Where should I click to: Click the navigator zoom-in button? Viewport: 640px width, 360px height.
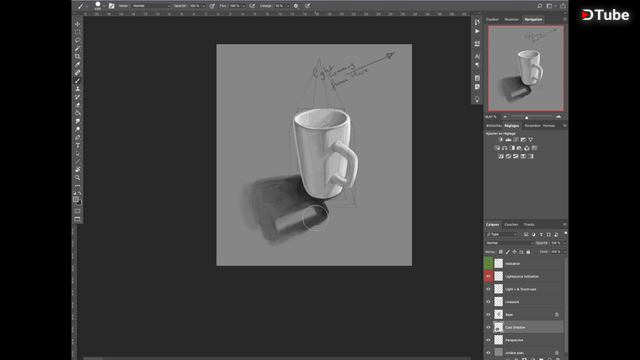(558, 117)
